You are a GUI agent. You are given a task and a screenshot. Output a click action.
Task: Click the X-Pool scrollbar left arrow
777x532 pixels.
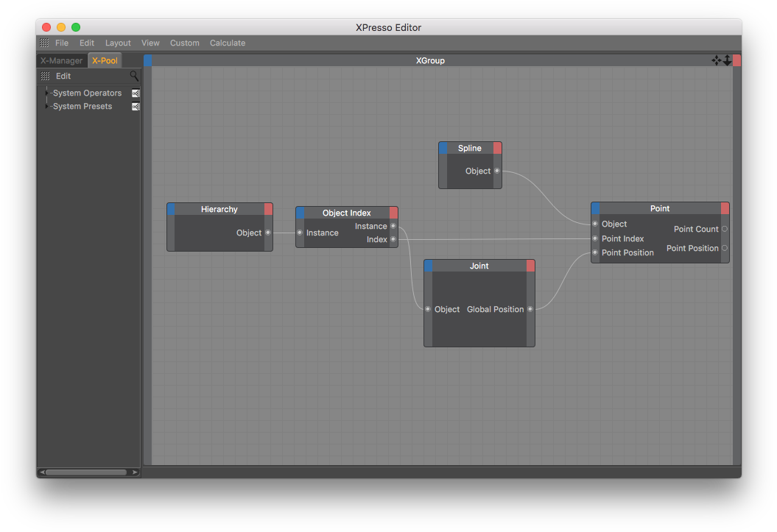tap(42, 472)
